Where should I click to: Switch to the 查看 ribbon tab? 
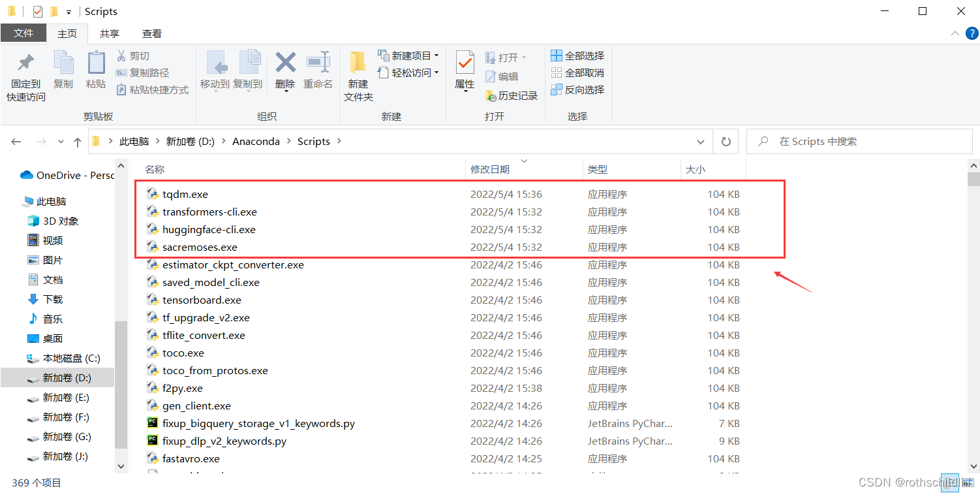click(152, 33)
